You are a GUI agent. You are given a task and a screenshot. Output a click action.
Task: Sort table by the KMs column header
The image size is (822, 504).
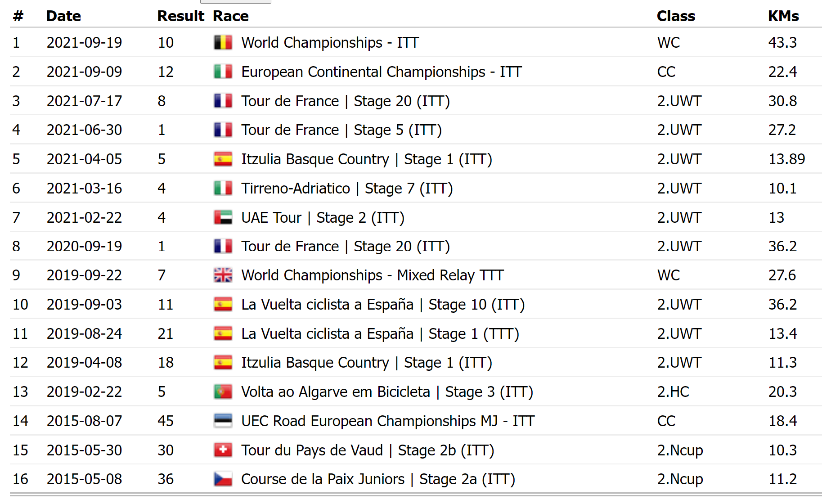(x=783, y=16)
